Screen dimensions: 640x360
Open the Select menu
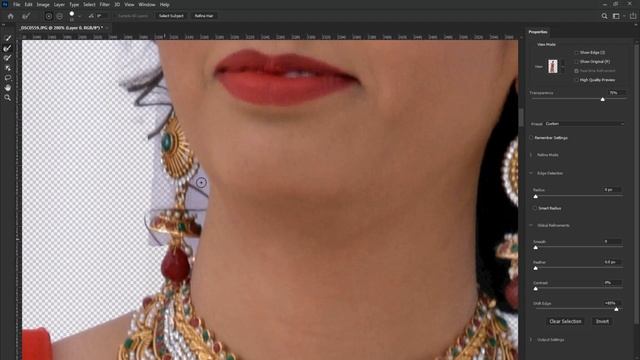89,4
